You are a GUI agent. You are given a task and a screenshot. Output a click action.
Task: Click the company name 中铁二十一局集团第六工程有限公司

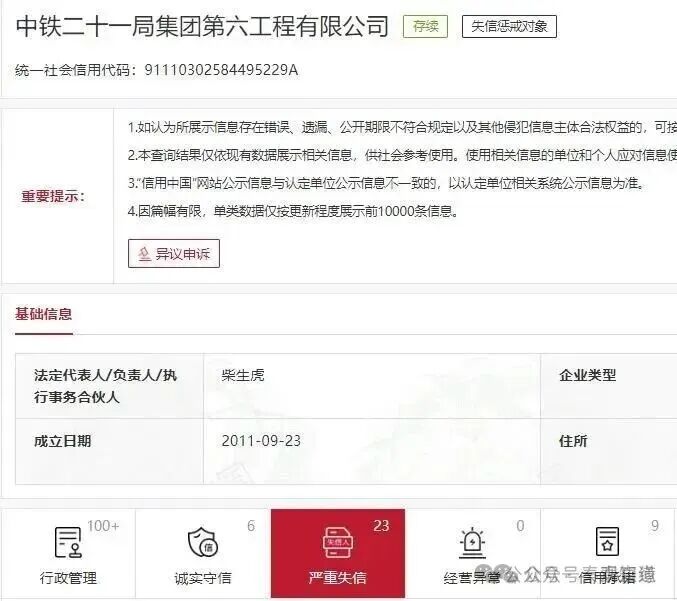202,26
